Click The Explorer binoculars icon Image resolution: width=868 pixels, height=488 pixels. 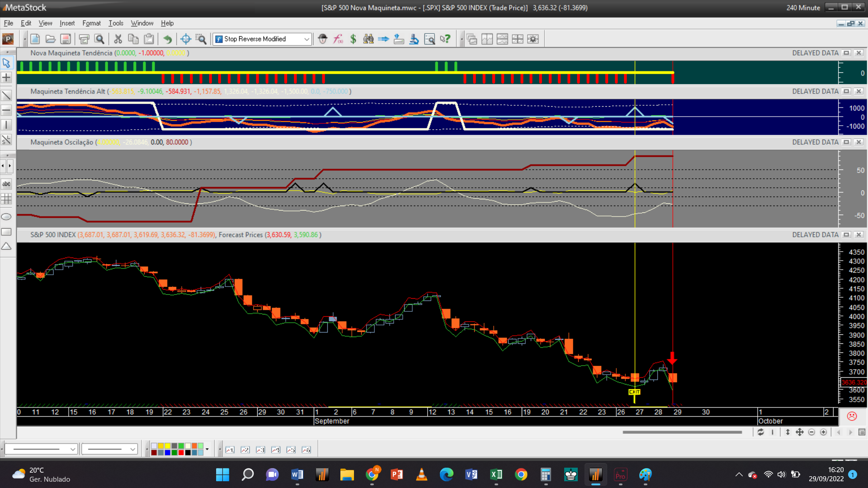pos(368,39)
